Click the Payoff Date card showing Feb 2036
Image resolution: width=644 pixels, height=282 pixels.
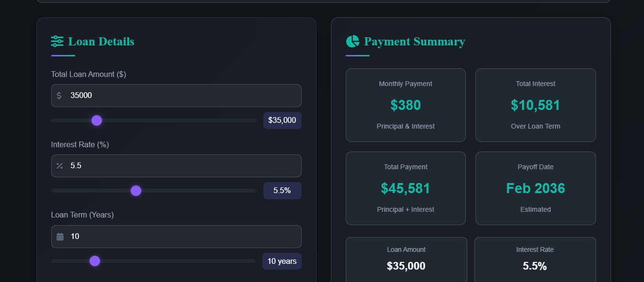tap(535, 188)
